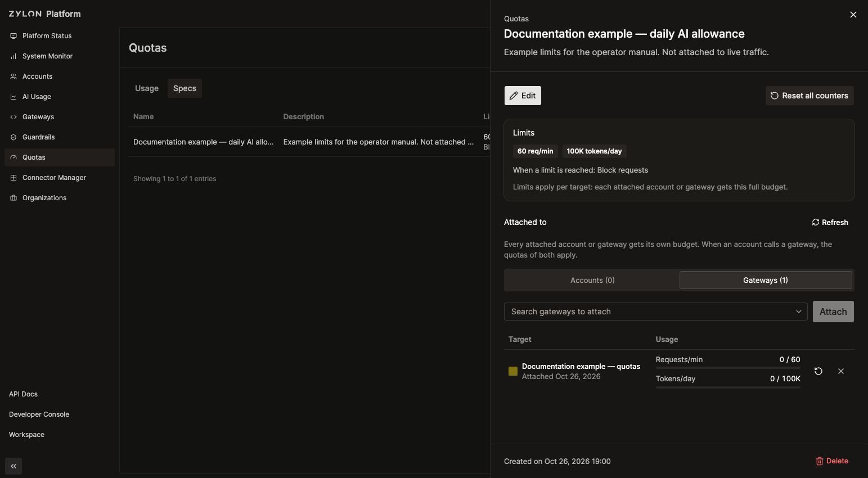Select the Documentation example quota row name
The height and width of the screenshot is (478, 868).
203,142
